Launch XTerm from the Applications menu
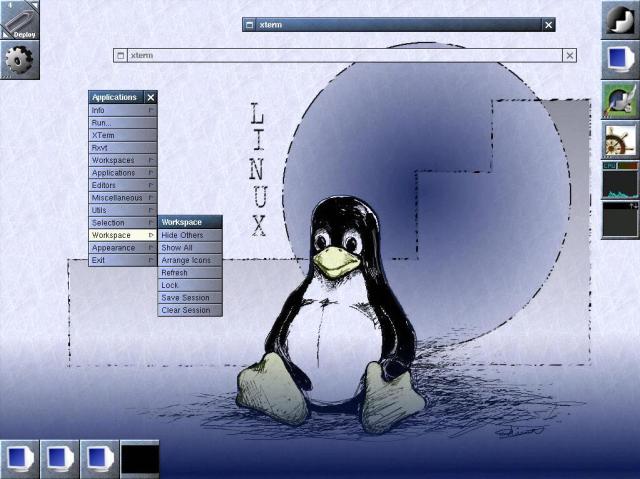Viewport: 640px width, 479px height. click(122, 135)
